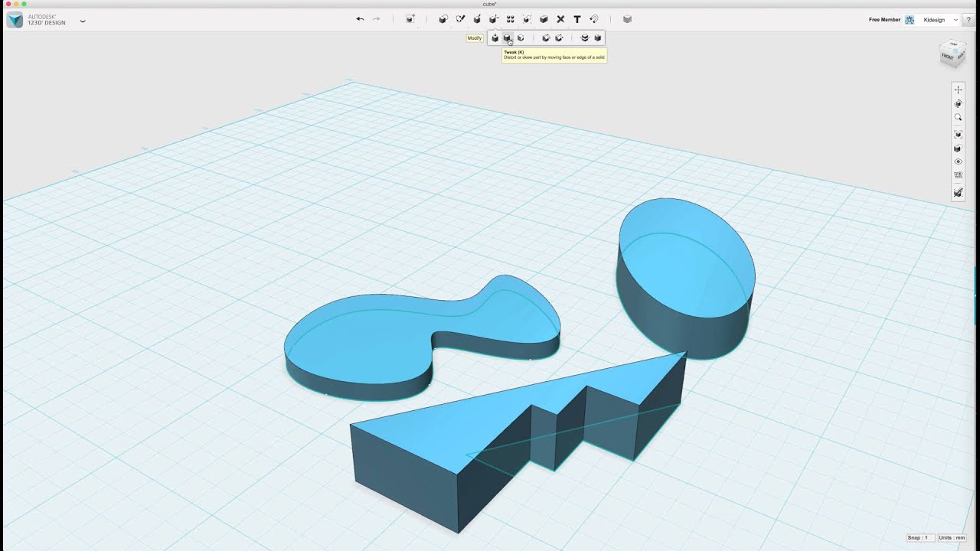Click the Kidesign profile avatar

910,20
